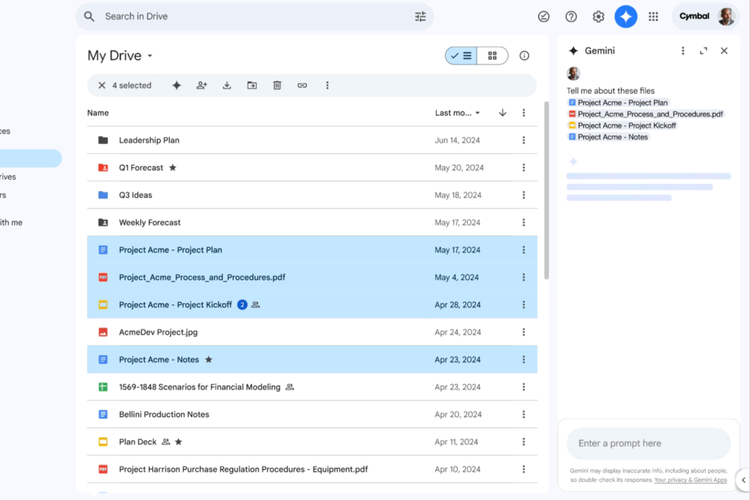Share the selected files with people
This screenshot has height=500, width=750.
pos(202,86)
